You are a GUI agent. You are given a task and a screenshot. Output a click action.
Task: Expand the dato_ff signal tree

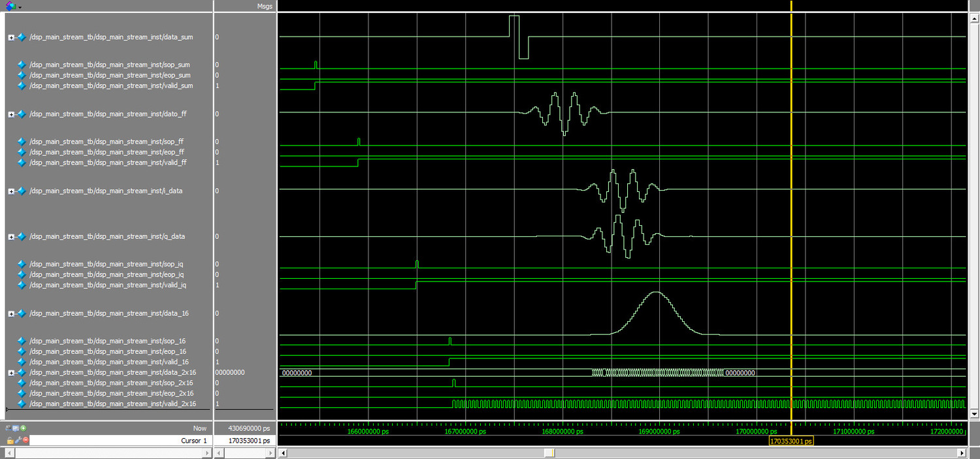point(11,114)
